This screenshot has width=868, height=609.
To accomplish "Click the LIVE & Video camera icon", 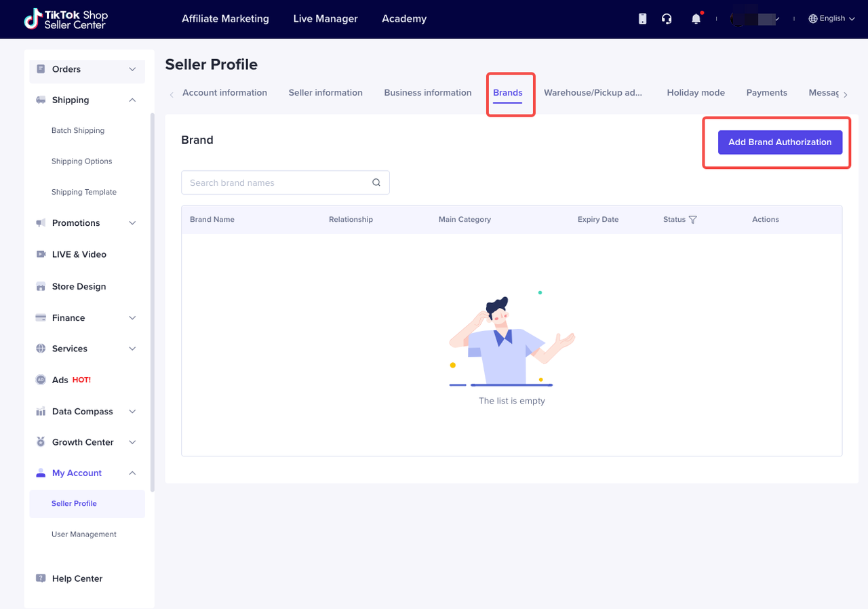I will (x=41, y=254).
